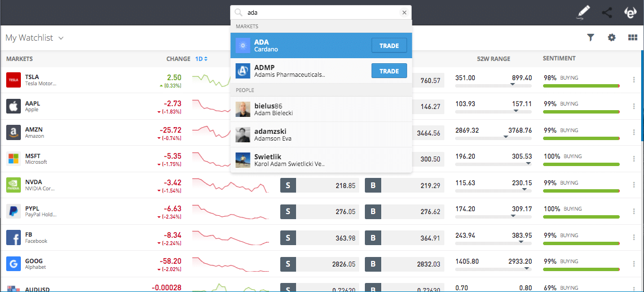The height and width of the screenshot is (292, 644).
Task: Open Swietlik profile search result
Action: click(321, 160)
